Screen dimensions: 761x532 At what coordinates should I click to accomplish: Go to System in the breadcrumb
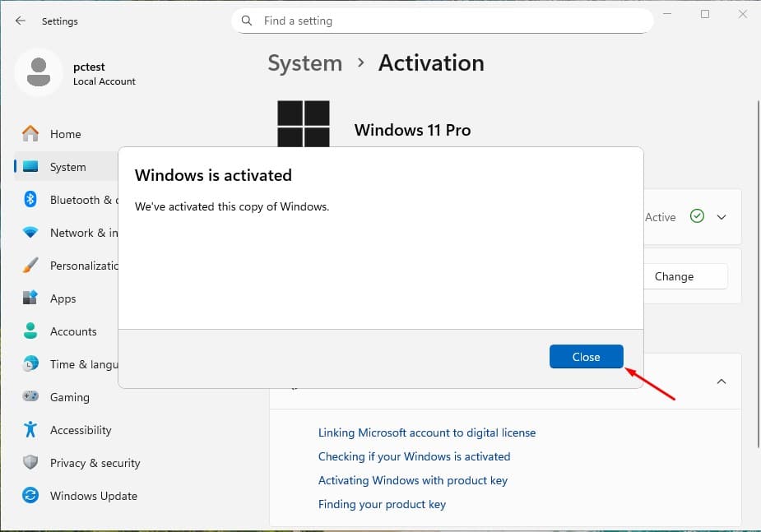(x=304, y=63)
